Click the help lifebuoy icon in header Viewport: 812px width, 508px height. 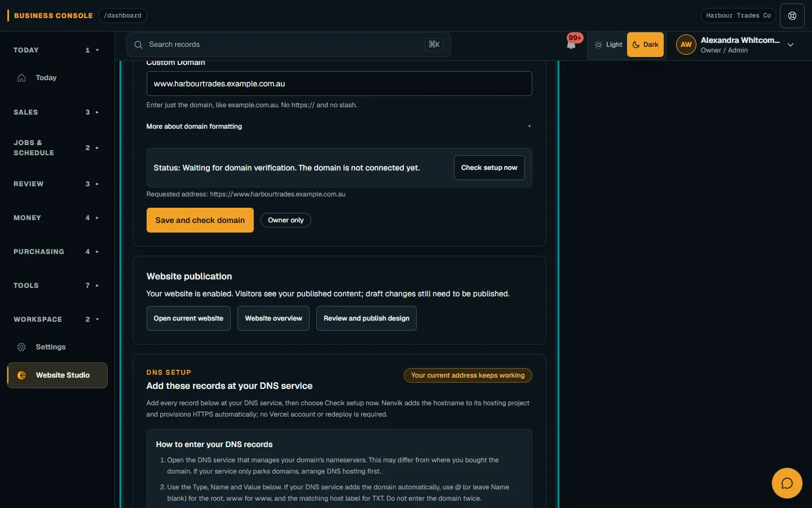[792, 16]
